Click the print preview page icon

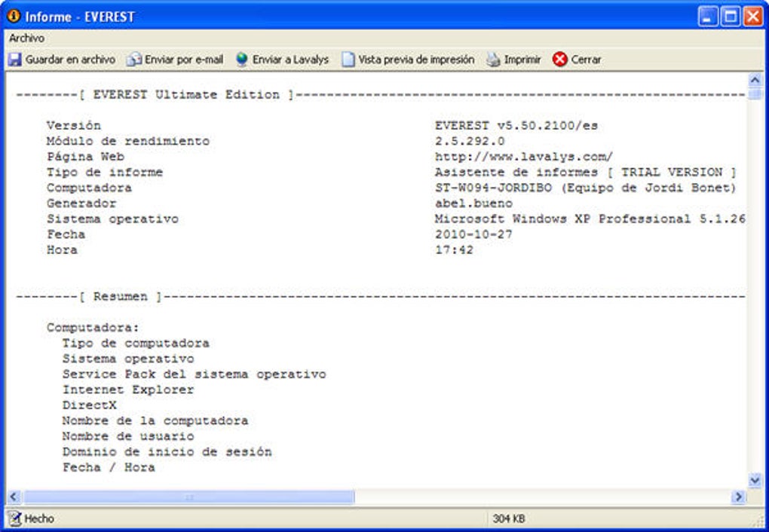(348, 60)
